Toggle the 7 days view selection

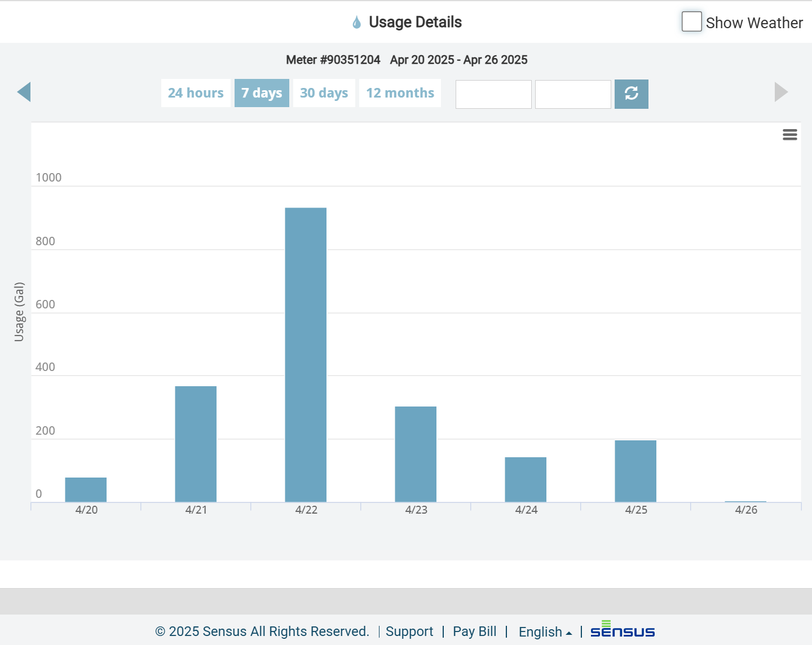tap(262, 92)
